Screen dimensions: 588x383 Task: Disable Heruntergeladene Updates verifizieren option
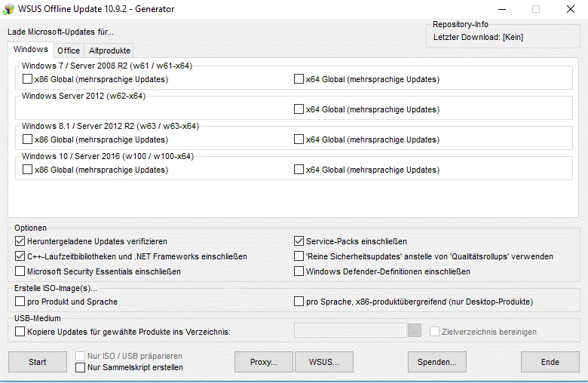pos(20,241)
